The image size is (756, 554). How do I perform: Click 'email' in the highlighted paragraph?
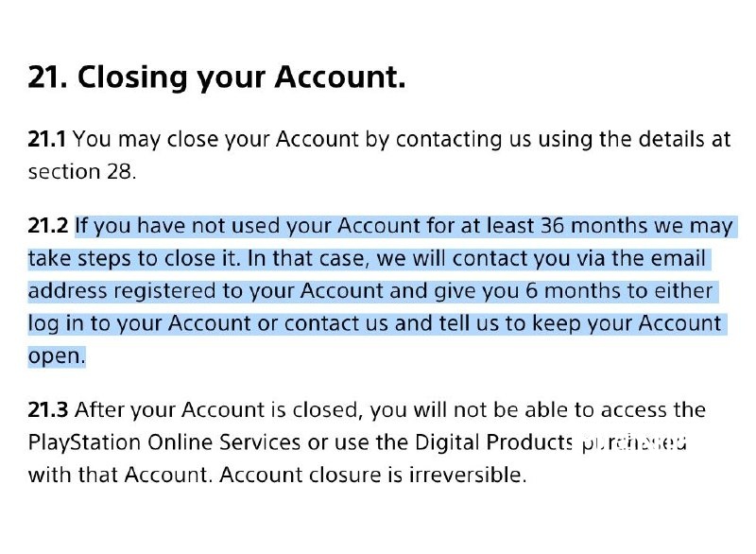(x=679, y=258)
